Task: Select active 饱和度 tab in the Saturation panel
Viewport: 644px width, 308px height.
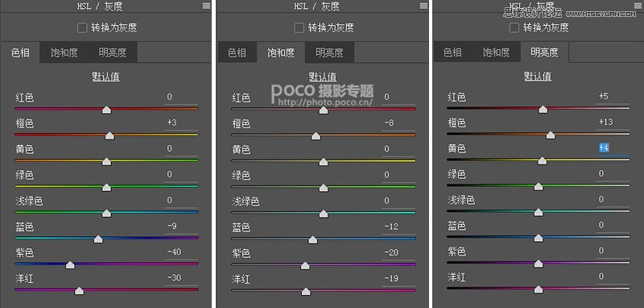Action: point(281,52)
